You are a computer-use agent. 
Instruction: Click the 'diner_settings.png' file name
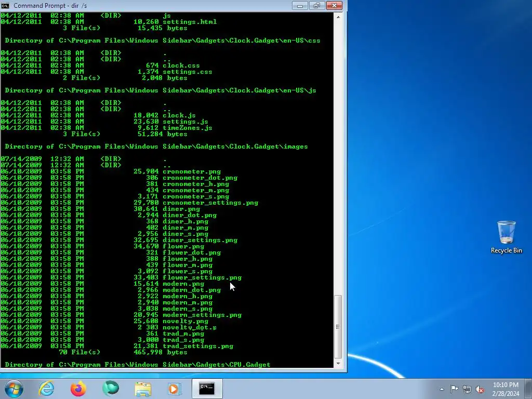click(200, 240)
